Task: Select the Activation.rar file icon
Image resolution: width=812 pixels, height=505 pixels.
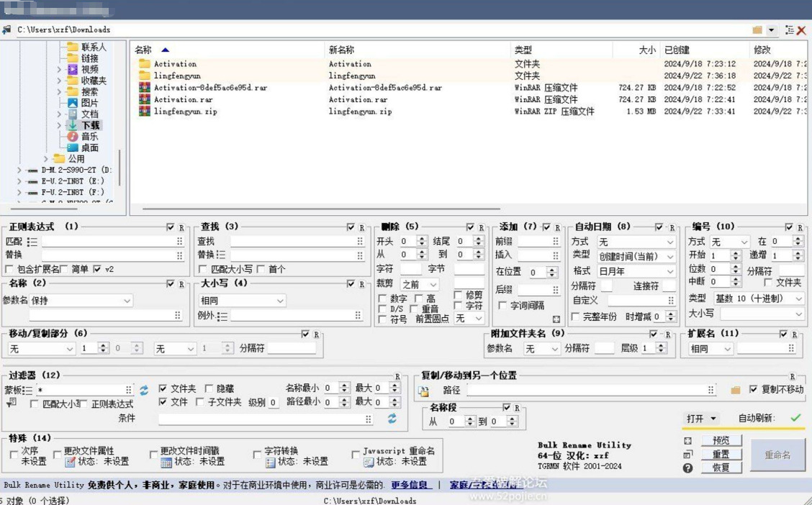Action: (x=145, y=99)
